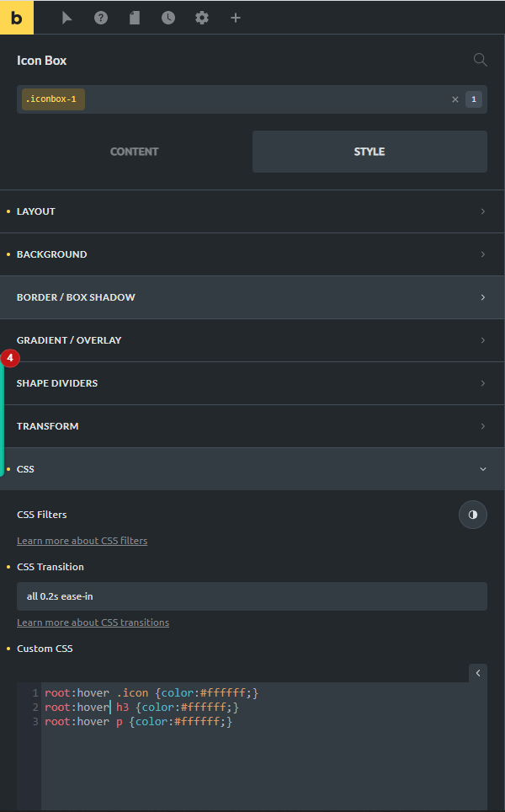Expand the LAYOUT section

[252, 211]
